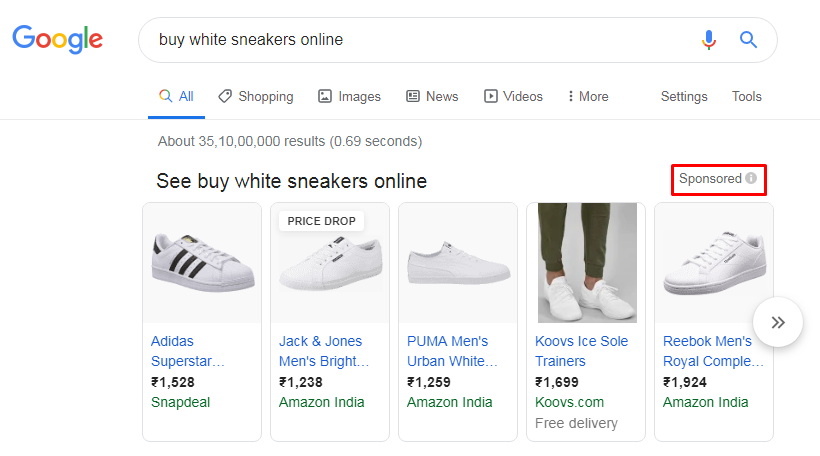Image resolution: width=820 pixels, height=456 pixels.
Task: Click the blue magnifier search icon
Action: (748, 40)
